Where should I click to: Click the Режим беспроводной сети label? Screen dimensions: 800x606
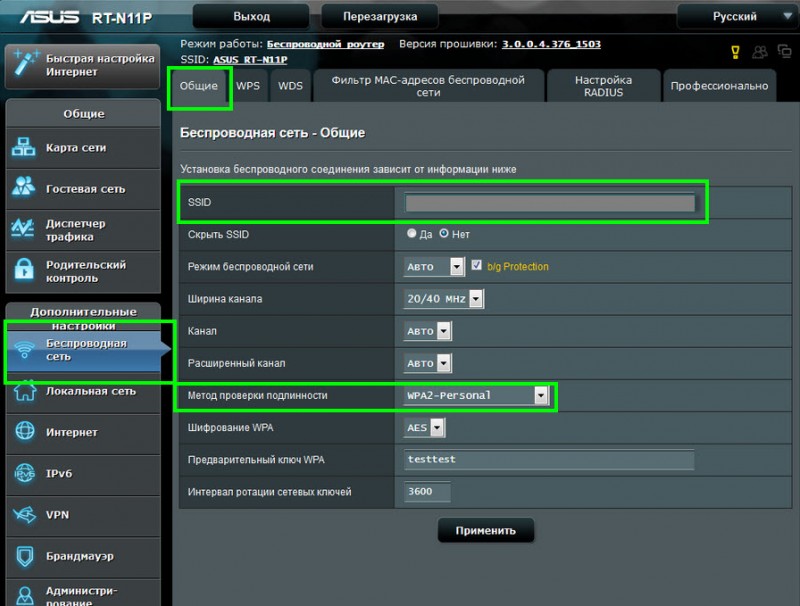point(250,267)
